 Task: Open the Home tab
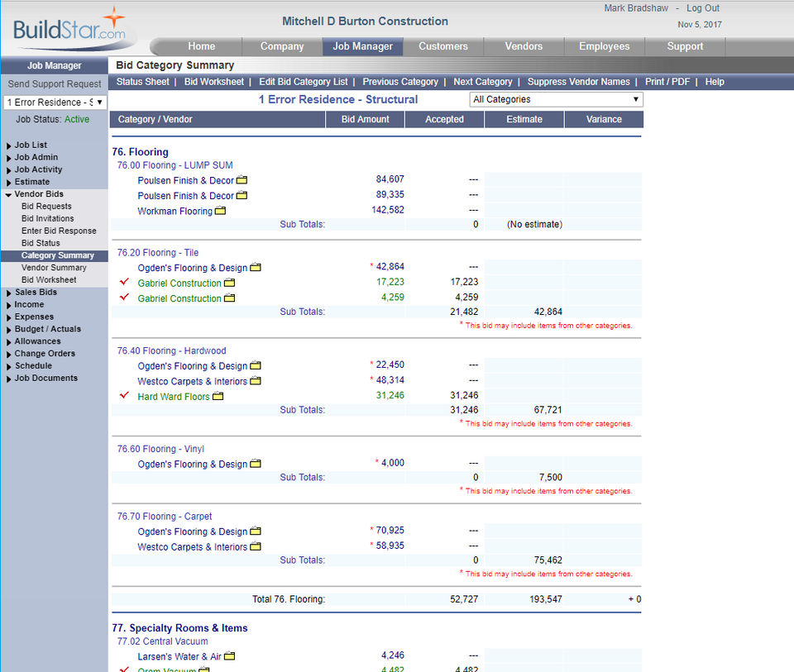[202, 46]
